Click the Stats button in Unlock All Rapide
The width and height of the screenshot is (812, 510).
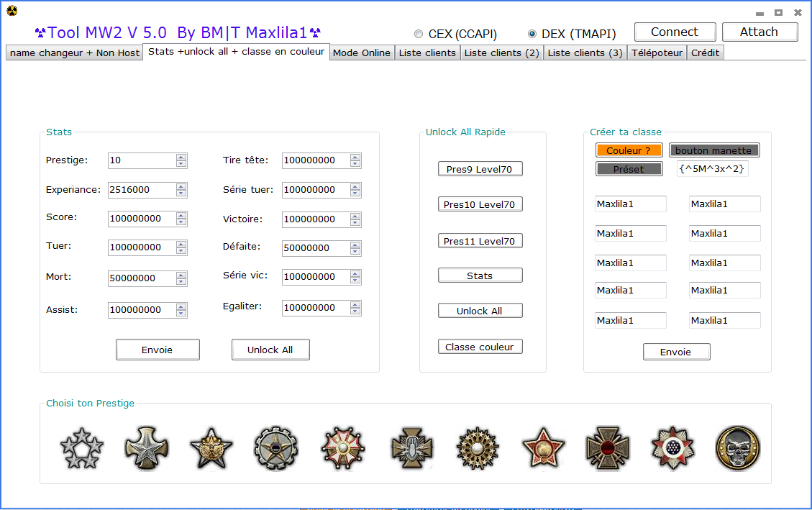point(480,276)
